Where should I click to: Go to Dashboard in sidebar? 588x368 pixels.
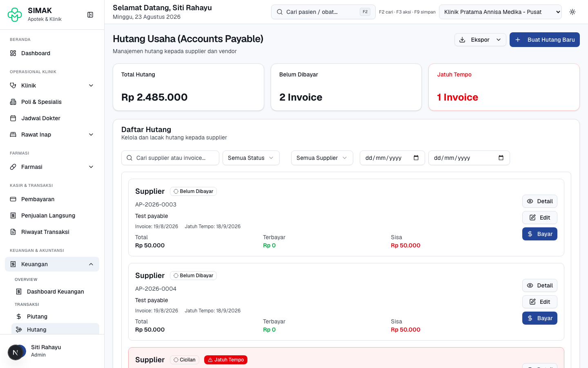pyautogui.click(x=52, y=53)
